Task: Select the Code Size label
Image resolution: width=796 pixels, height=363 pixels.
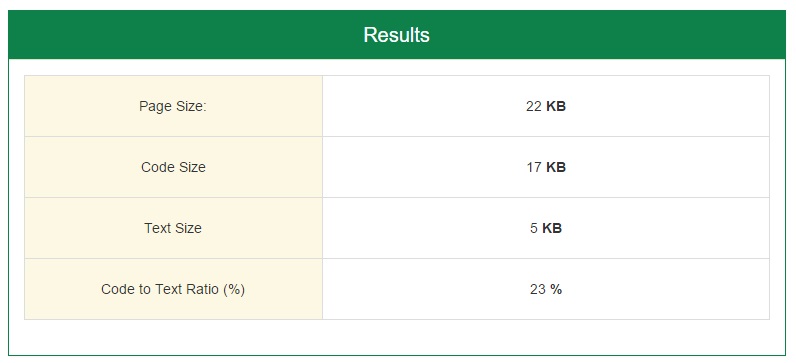Action: 173,167
